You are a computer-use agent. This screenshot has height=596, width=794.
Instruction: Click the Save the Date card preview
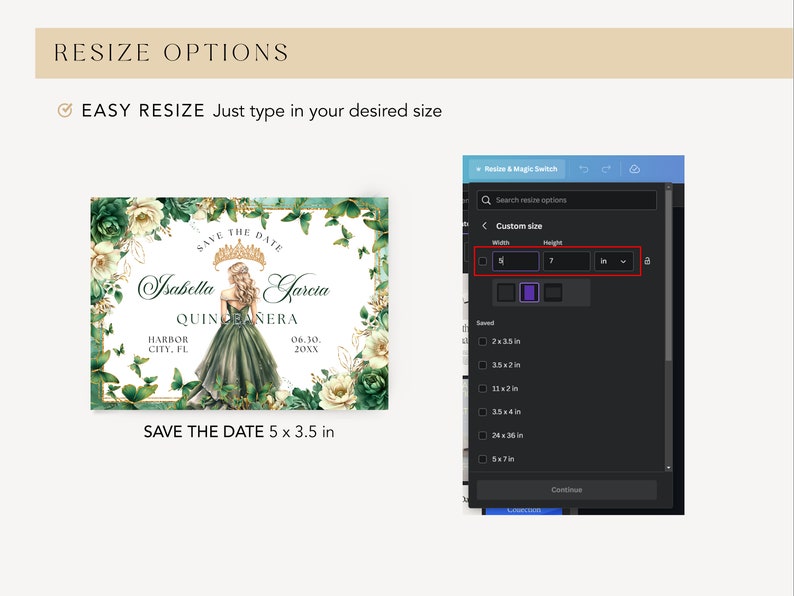240,303
